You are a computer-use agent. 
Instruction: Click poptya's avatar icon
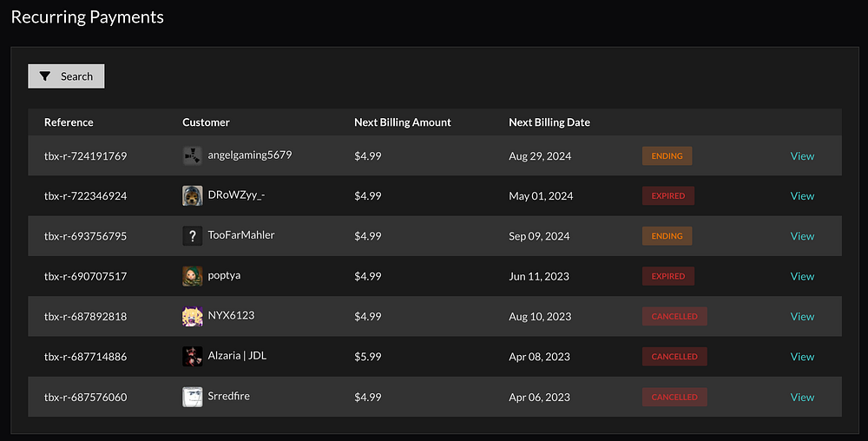(x=193, y=276)
